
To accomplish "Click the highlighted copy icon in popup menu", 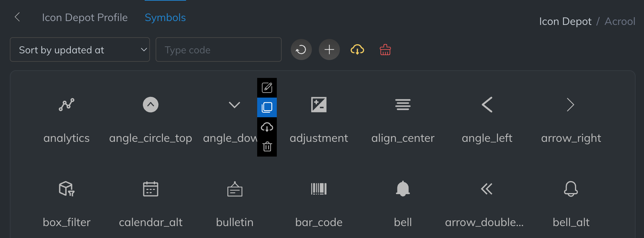I will click(267, 107).
